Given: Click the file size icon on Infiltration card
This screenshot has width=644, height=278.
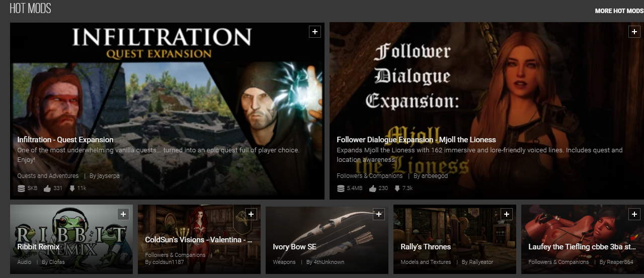Looking at the screenshot, I should (21, 189).
